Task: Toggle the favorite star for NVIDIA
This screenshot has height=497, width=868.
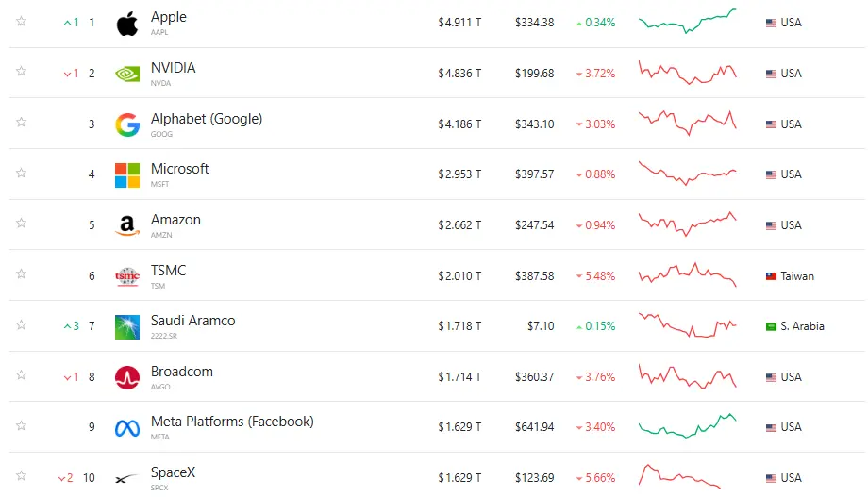Action: pyautogui.click(x=21, y=71)
